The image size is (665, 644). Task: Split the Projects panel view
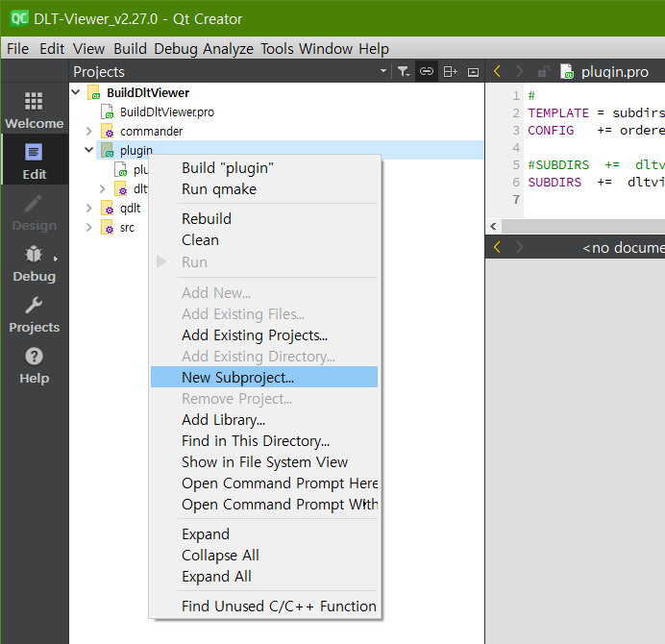(x=450, y=71)
